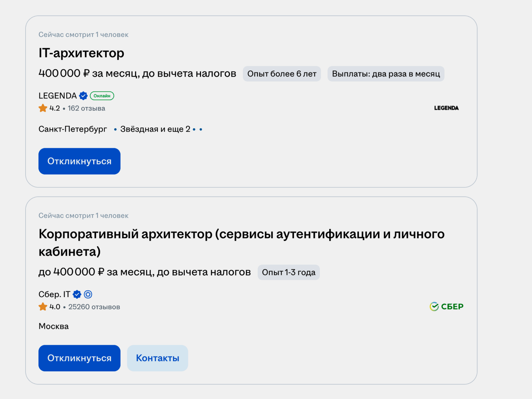The image size is (532, 399).
Task: Open the СБЕР company logo
Action: pyautogui.click(x=446, y=306)
